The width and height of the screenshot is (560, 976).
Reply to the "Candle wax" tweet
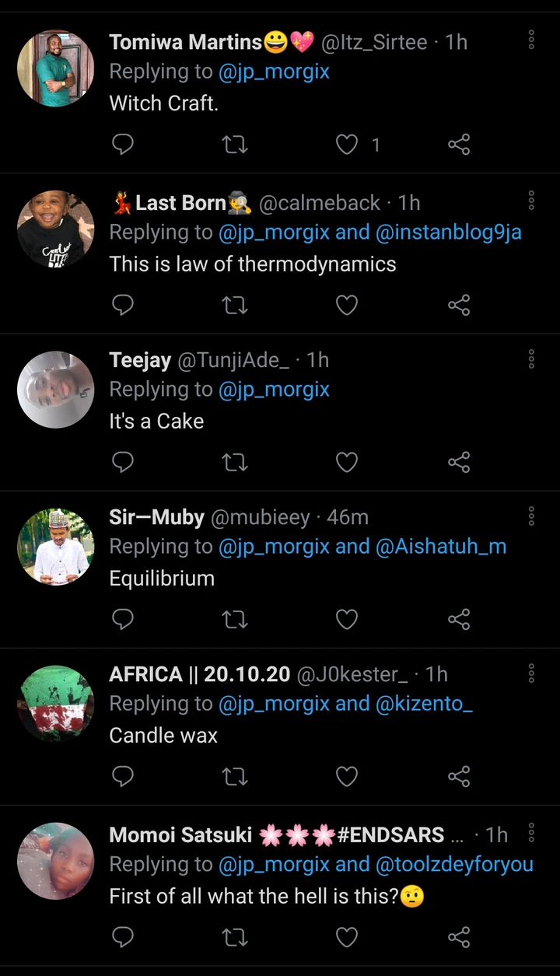tap(123, 776)
